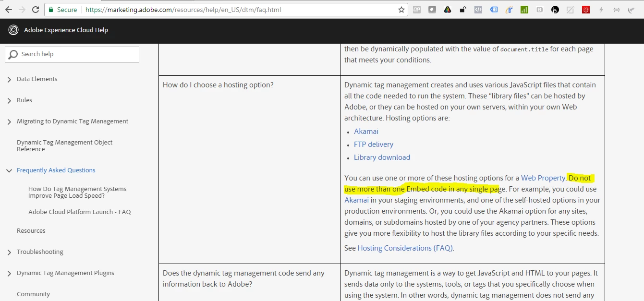
Task: Open the code brackets extension
Action: 478,10
